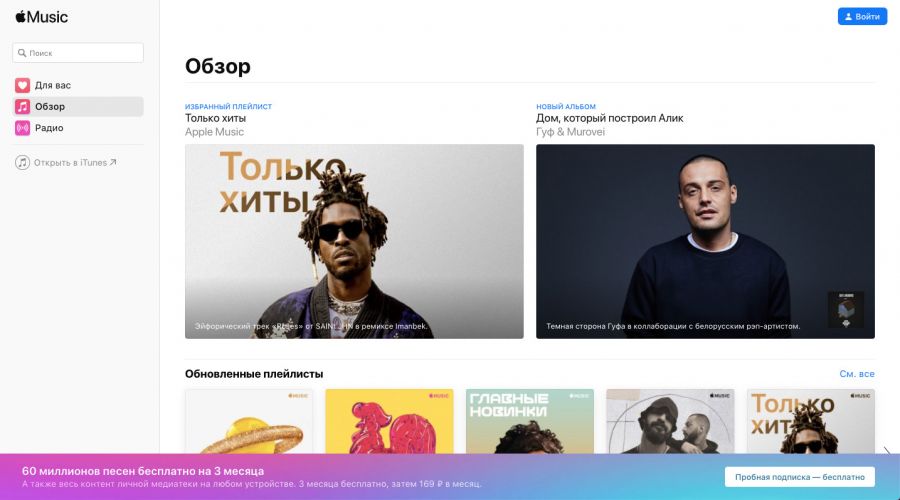Click the person icon in Войти button
The height and width of the screenshot is (500, 900).
848,17
